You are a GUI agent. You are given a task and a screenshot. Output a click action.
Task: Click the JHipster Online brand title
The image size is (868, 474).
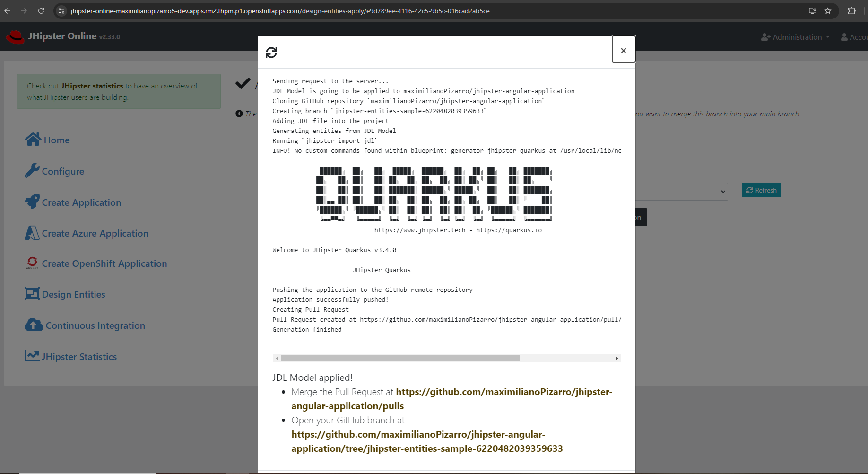[62, 36]
